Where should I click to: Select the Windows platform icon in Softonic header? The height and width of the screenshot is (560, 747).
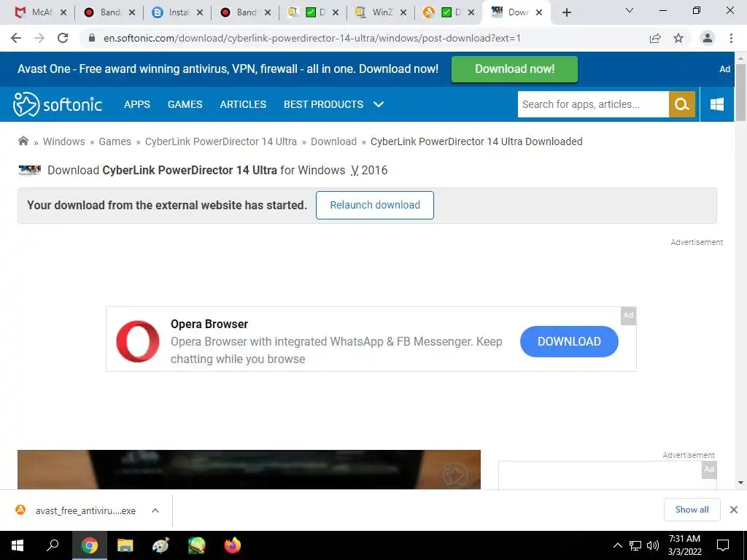point(717,104)
